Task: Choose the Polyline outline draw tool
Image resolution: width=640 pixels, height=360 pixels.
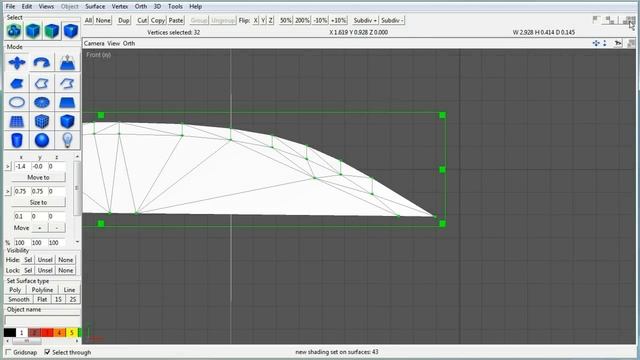Action: 42,83
